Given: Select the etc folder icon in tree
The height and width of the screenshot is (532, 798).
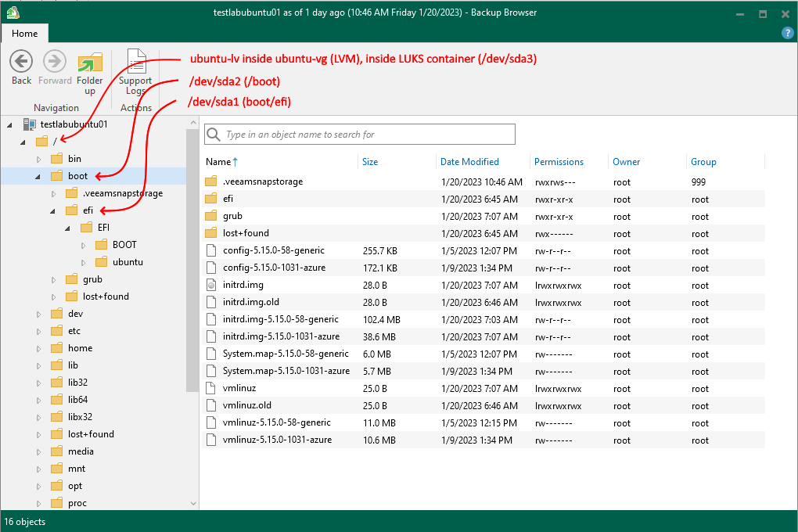Looking at the screenshot, I should [57, 331].
